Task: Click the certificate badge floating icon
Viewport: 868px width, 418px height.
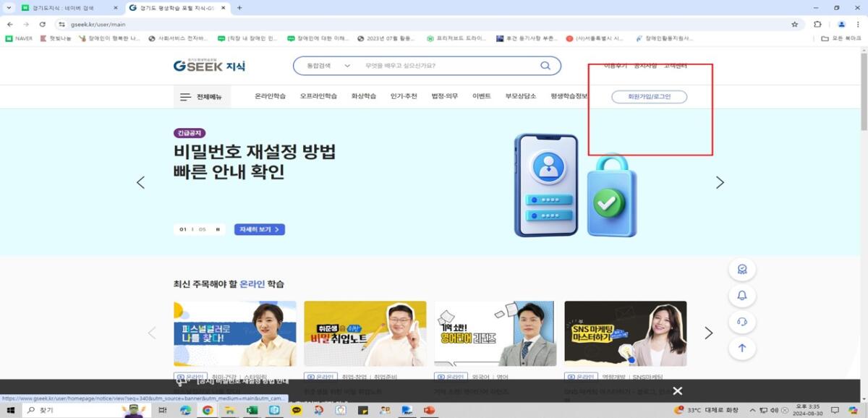Action: (741, 270)
